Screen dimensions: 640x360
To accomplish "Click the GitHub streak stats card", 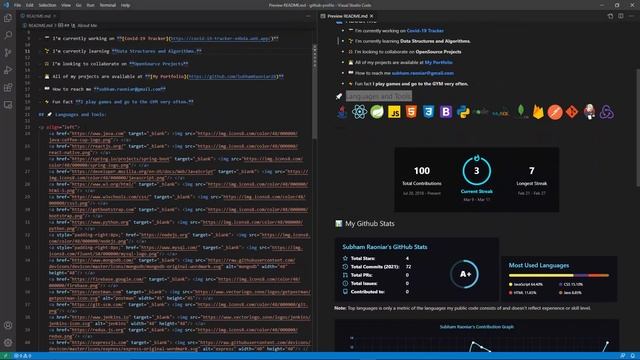I will tap(477, 179).
